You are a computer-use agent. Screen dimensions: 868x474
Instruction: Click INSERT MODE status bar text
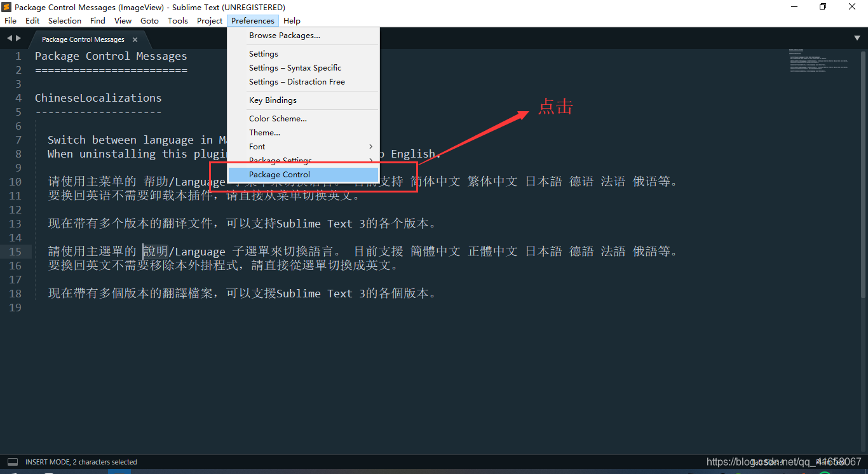[81, 462]
